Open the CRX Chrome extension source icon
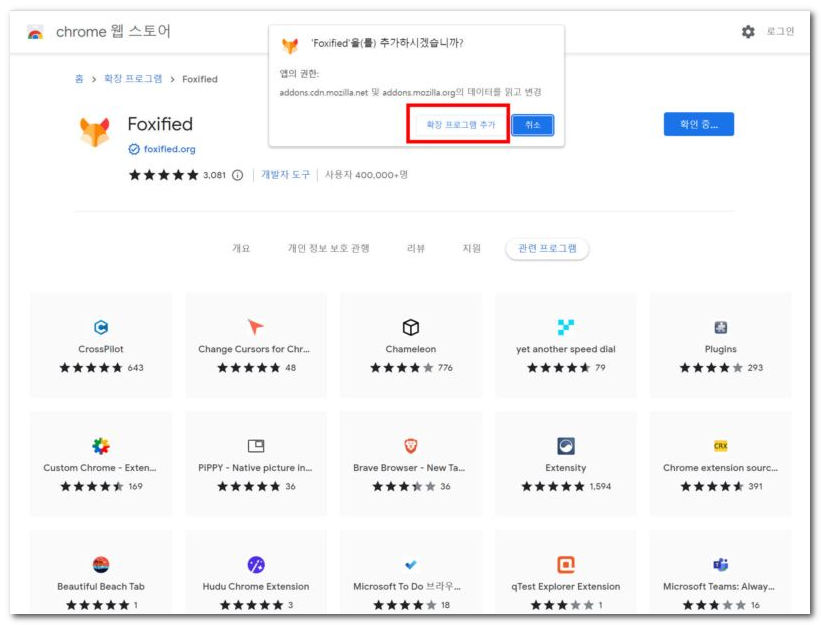Image resolution: width=821 pixels, height=625 pixels. click(x=720, y=446)
